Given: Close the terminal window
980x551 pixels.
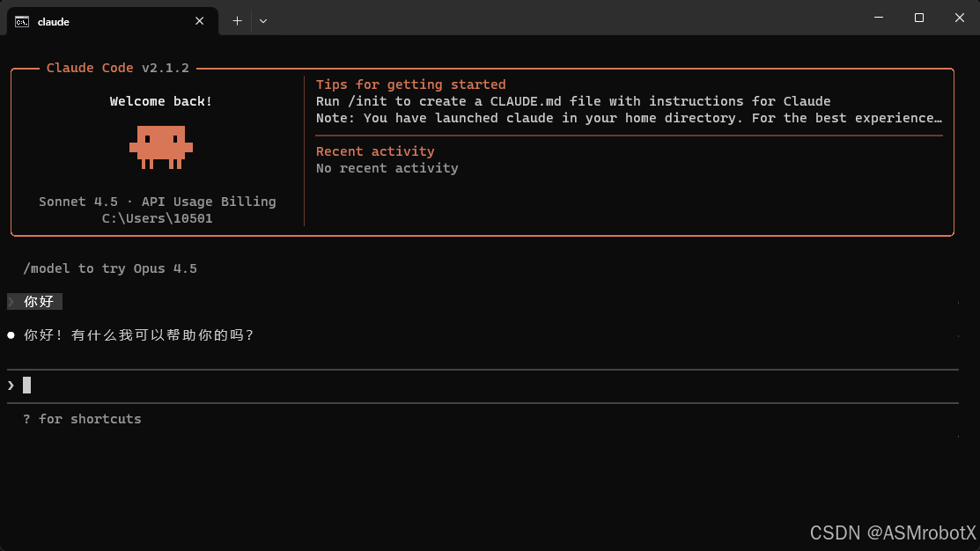Looking at the screenshot, I should pyautogui.click(x=960, y=18).
